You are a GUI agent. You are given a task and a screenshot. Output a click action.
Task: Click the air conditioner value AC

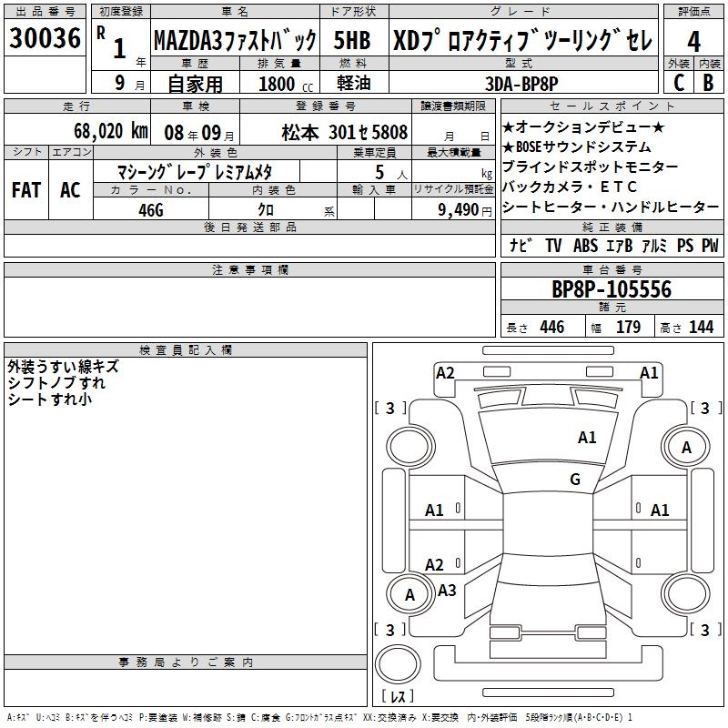click(x=70, y=190)
